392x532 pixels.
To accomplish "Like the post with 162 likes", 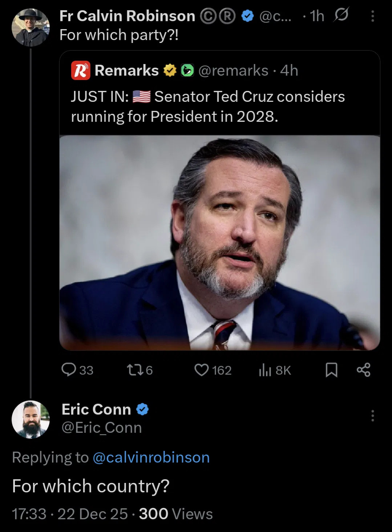I will point(201,370).
